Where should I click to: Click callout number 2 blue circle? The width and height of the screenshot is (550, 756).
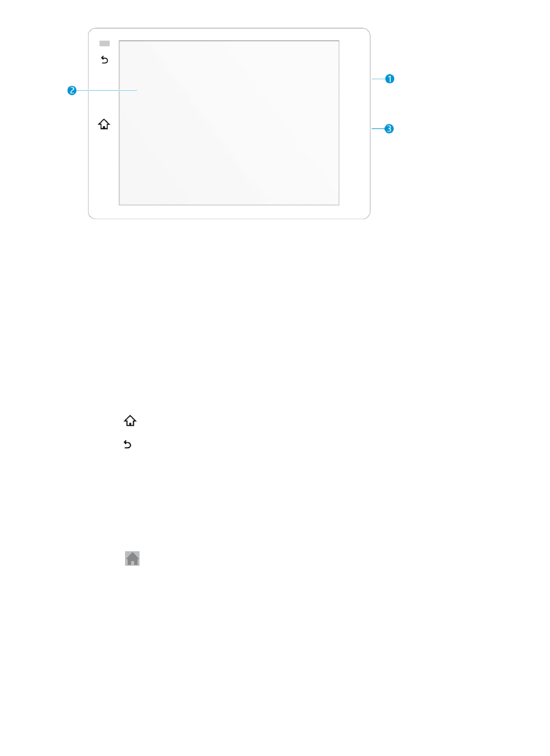[72, 90]
